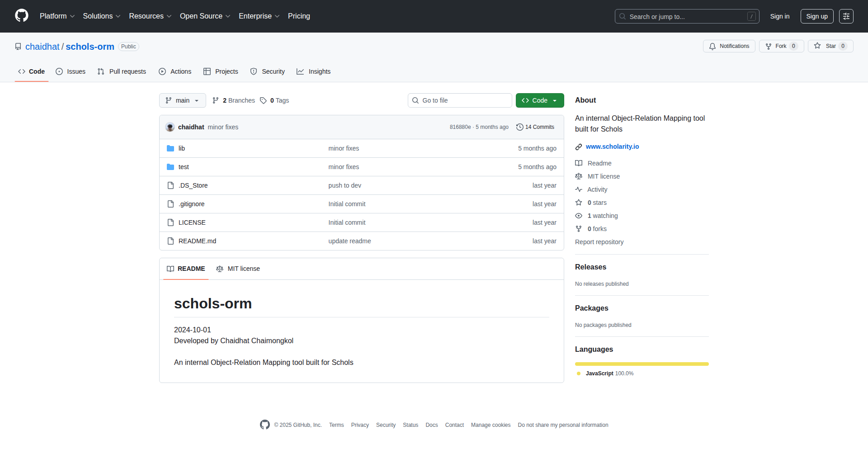Click the Sign up button
This screenshot has width=868, height=449.
click(x=817, y=16)
